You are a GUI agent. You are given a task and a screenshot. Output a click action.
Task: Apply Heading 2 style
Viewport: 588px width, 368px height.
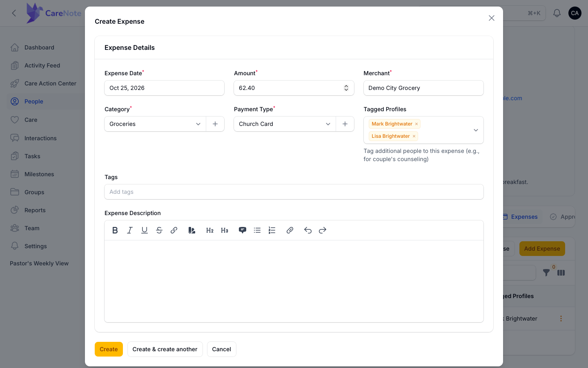point(210,230)
